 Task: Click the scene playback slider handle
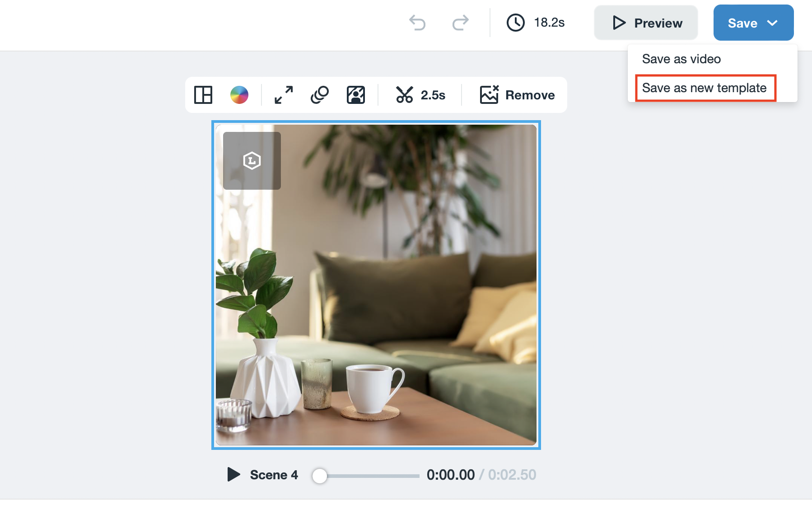320,476
